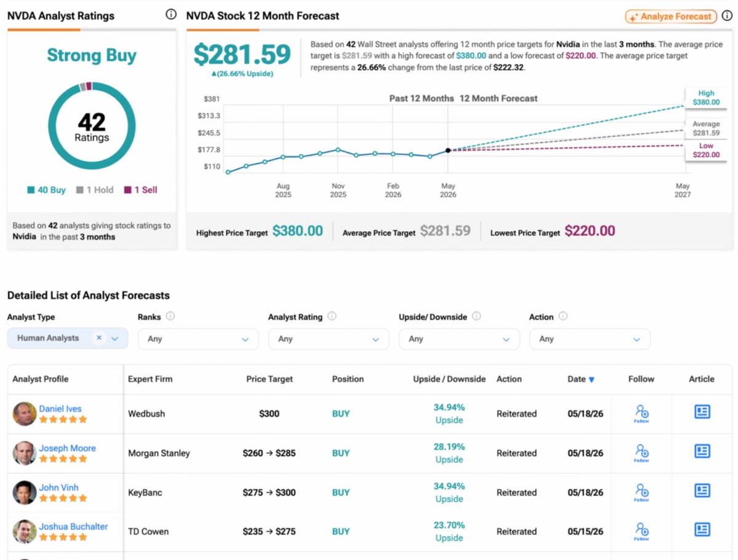Open article for KeyBanc forecast
Image resolution: width=738 pixels, height=560 pixels.
point(702,491)
